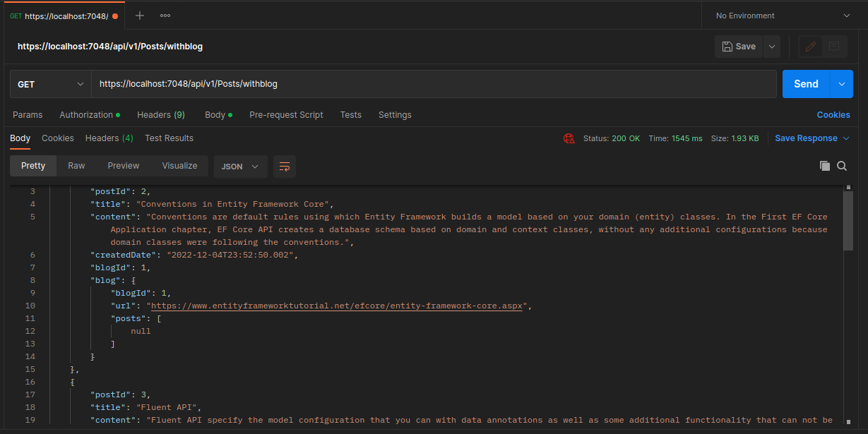The height and width of the screenshot is (434, 868).
Task: Open the request Body tab
Action: (218, 115)
